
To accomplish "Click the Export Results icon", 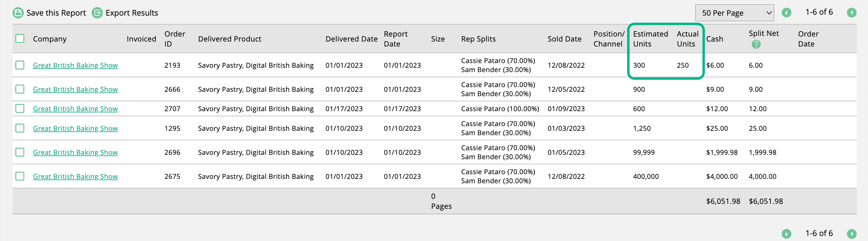I will coord(97,13).
